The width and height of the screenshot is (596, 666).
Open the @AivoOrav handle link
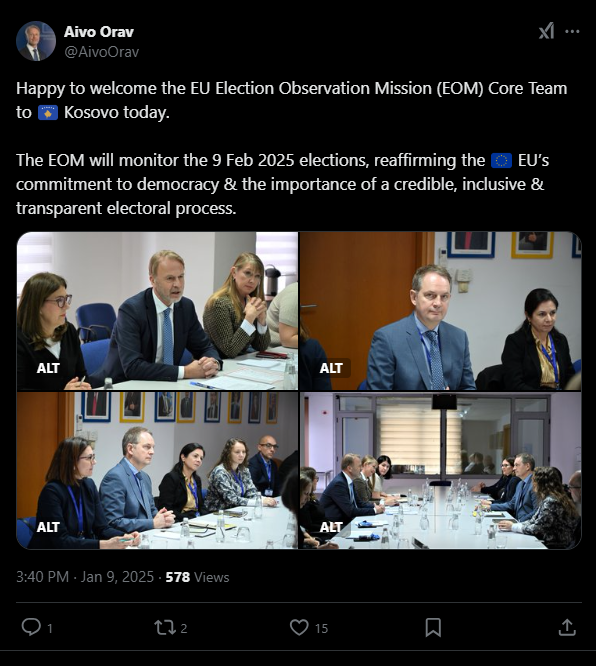coord(101,52)
